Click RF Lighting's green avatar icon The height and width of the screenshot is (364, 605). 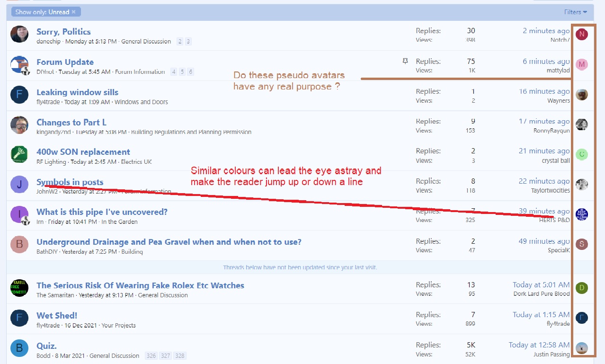click(19, 155)
